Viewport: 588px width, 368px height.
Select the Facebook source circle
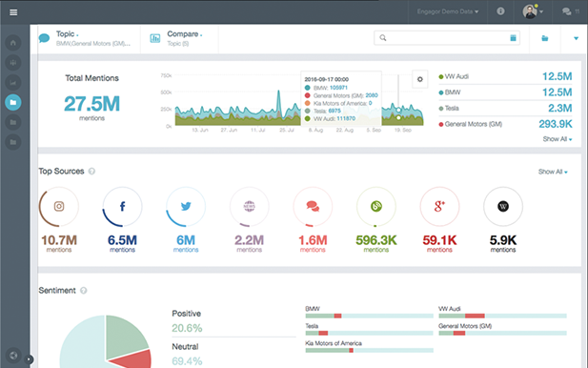[x=122, y=206]
